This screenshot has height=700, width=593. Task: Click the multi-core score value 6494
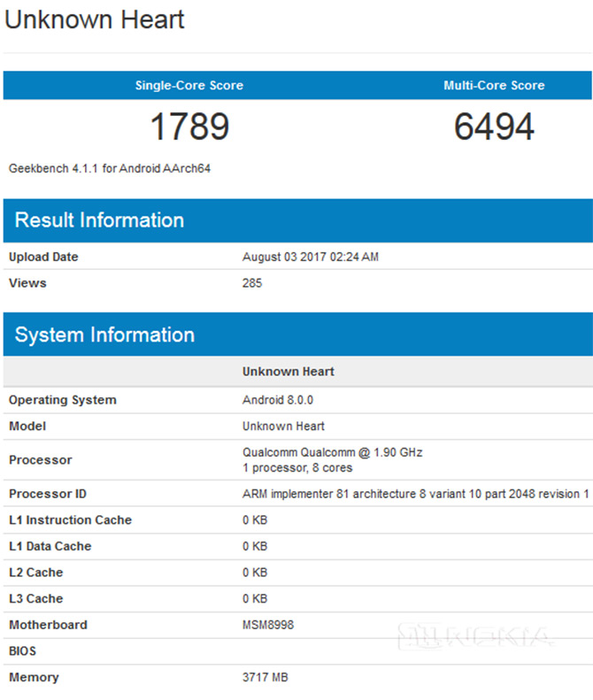494,127
